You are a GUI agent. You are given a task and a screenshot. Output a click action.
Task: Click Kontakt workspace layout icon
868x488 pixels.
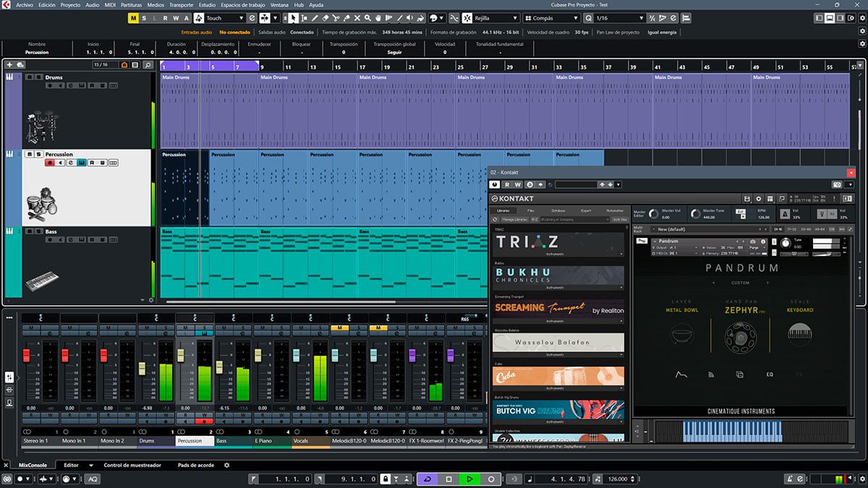(770, 199)
